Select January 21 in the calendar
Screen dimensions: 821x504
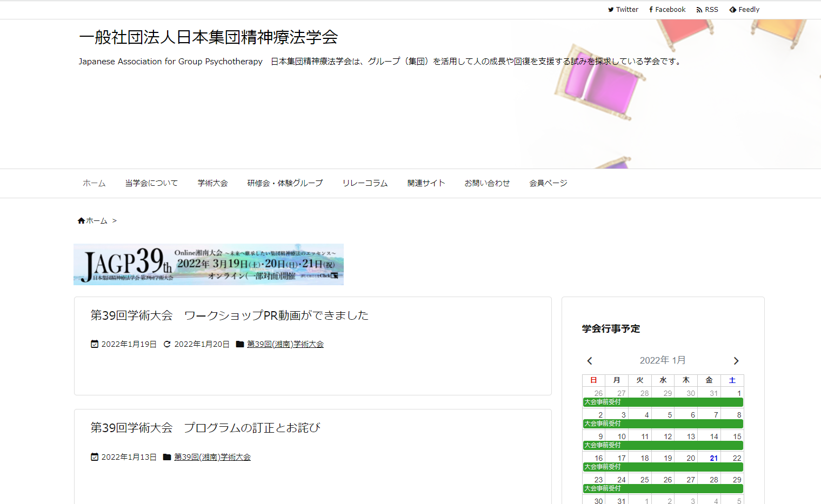713,458
